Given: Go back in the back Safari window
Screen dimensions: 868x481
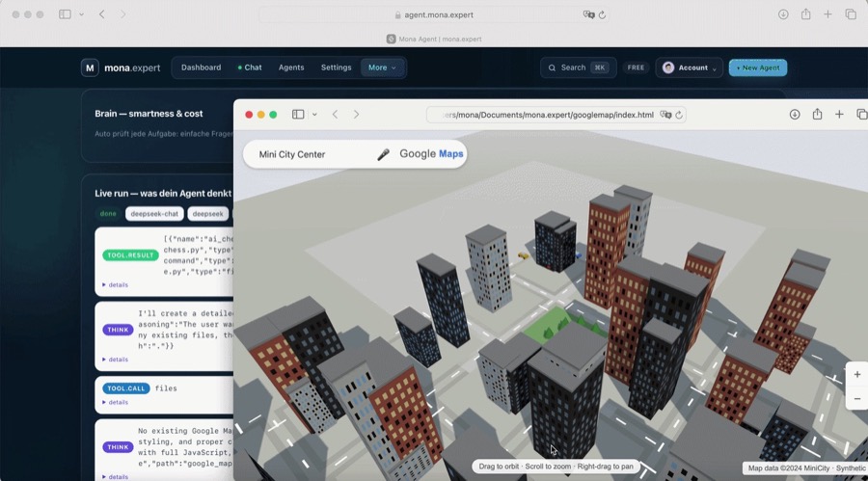Looking at the screenshot, I should [x=102, y=14].
